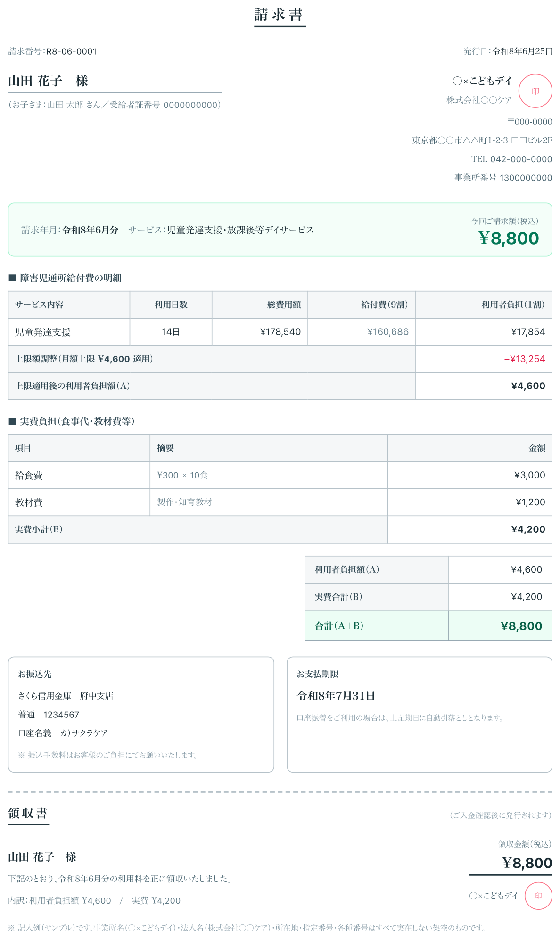The width and height of the screenshot is (560, 939).
Task: Select corporate name 株式会社○○ケア
Action: (479, 100)
